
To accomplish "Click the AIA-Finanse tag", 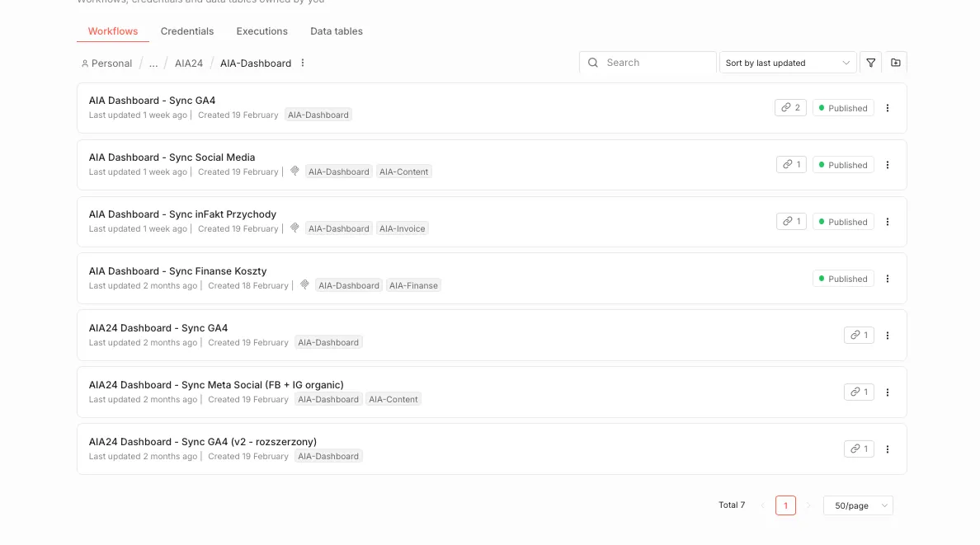I will coord(413,285).
